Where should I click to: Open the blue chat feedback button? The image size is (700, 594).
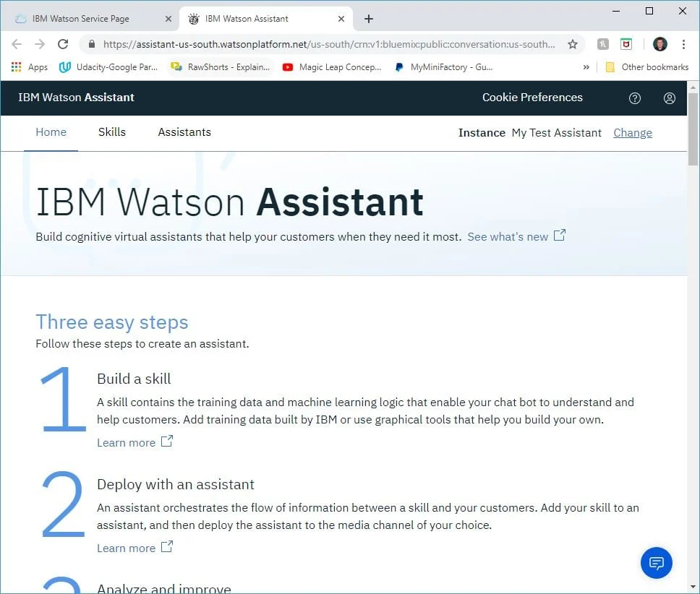coord(656,563)
